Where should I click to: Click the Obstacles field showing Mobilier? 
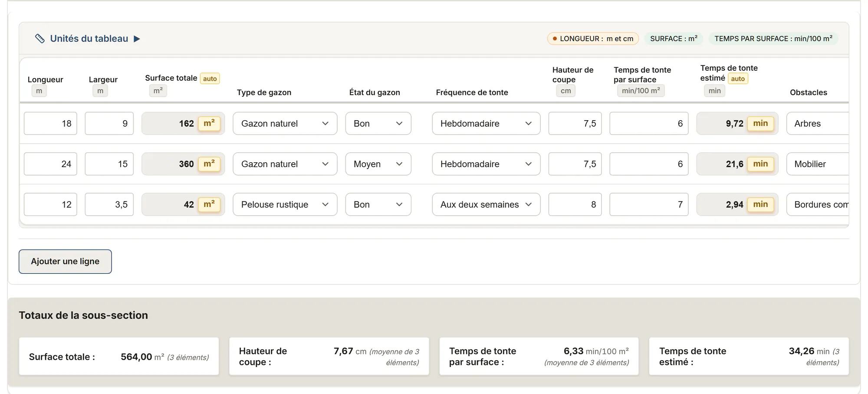click(818, 164)
